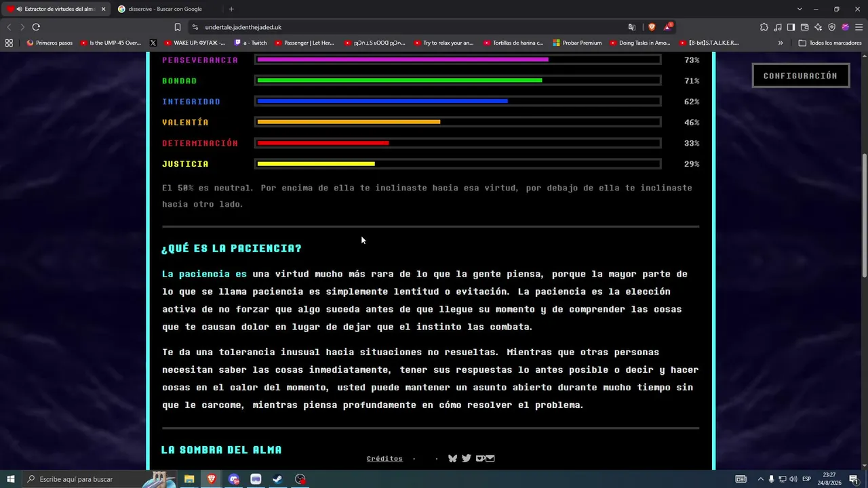Open the Todos los marcadores folder
Viewport: 868px width, 488px height.
pyautogui.click(x=830, y=43)
